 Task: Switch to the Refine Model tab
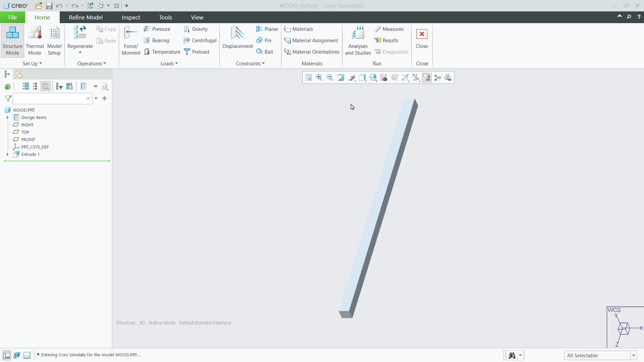86,17
